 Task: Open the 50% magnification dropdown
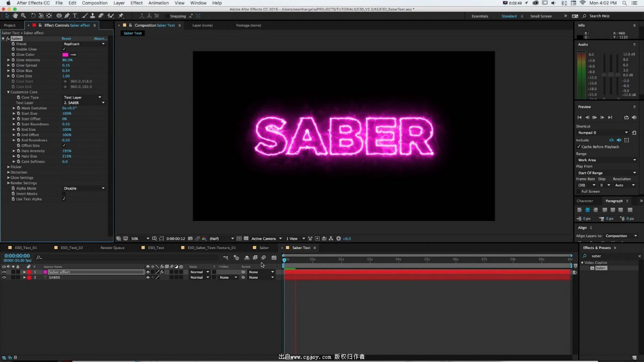pos(140,239)
